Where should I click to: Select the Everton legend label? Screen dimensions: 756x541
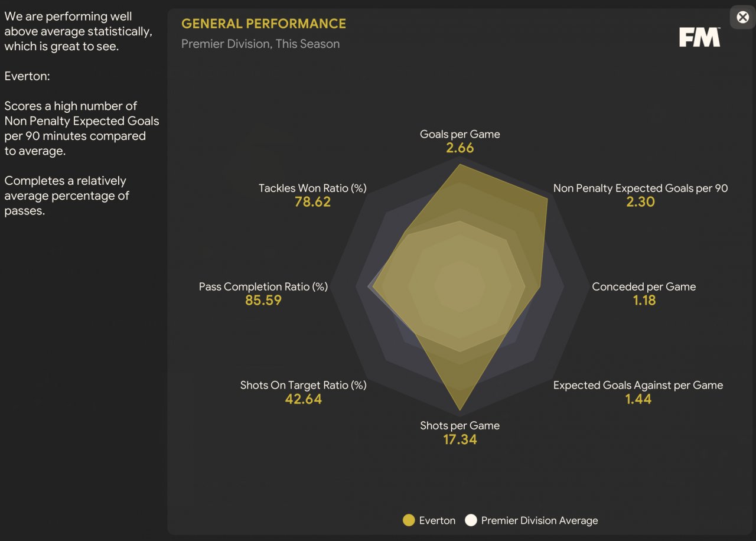tap(437, 520)
